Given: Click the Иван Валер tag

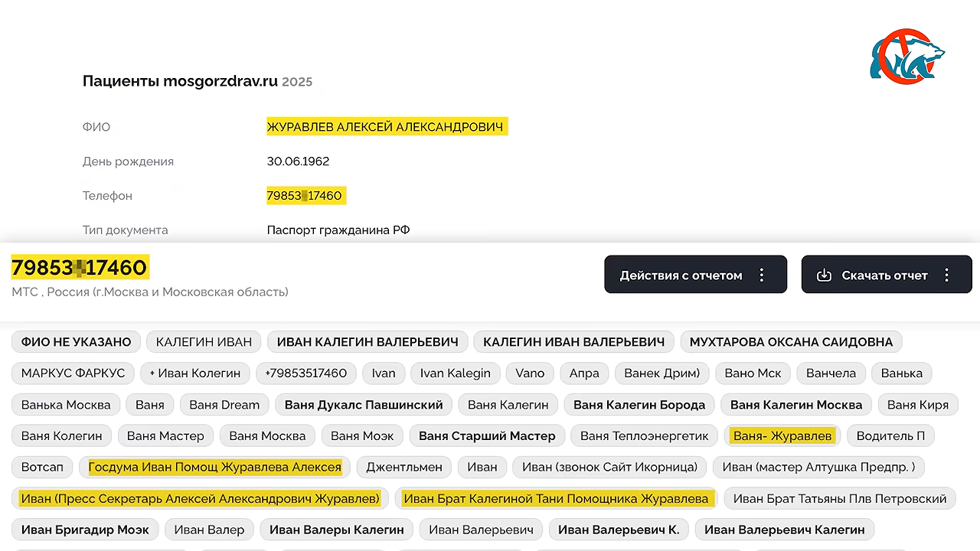Looking at the screenshot, I should [209, 530].
